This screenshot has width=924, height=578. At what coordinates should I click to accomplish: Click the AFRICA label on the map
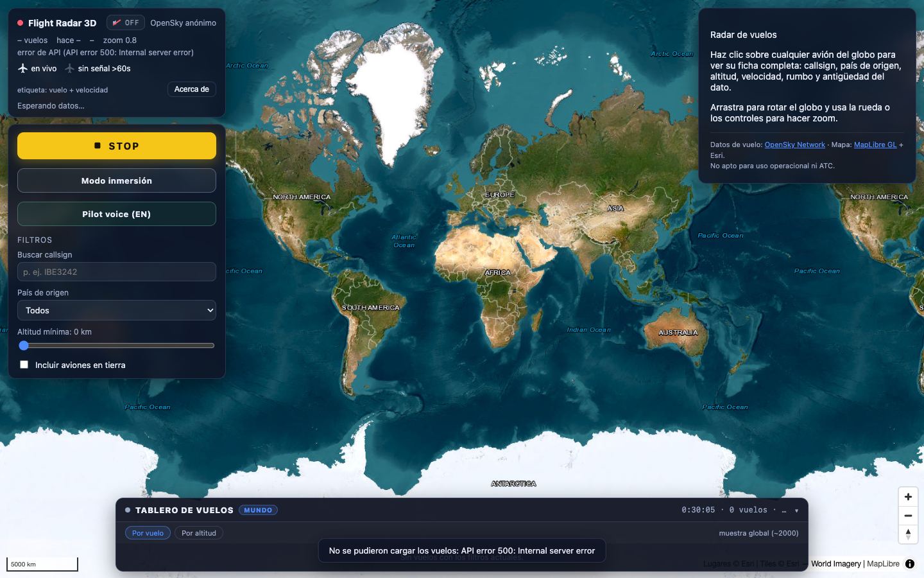497,272
